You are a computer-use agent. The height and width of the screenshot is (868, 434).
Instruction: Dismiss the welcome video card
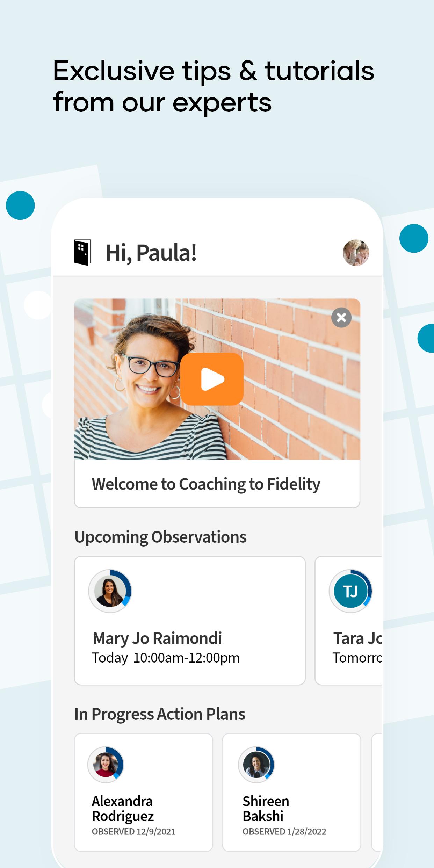click(x=341, y=318)
